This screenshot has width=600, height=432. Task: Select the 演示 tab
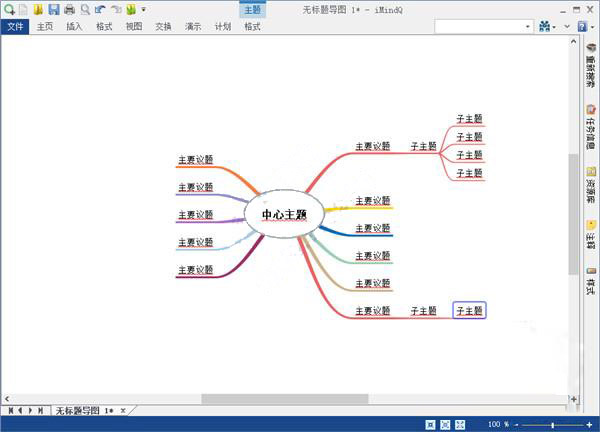(193, 26)
